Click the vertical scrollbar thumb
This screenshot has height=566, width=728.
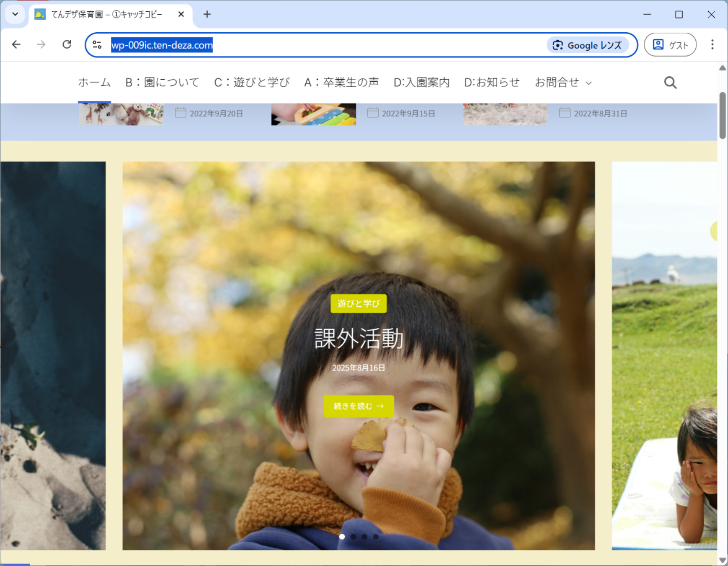(722, 115)
